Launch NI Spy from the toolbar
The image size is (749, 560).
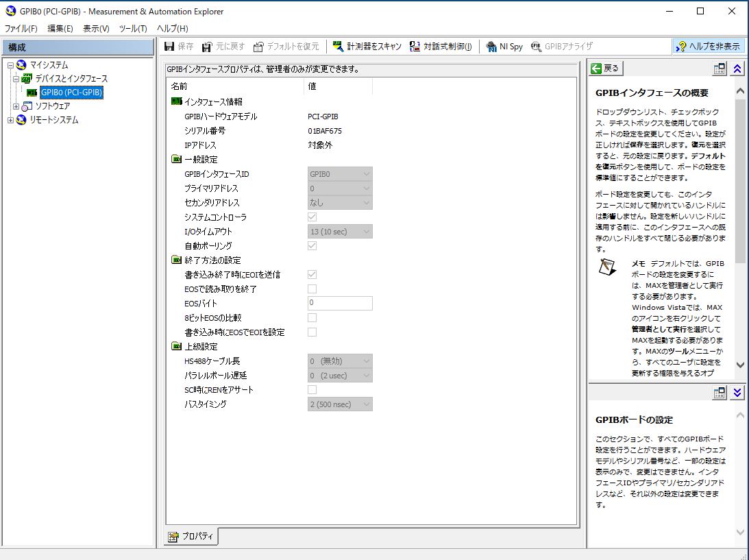pos(504,47)
